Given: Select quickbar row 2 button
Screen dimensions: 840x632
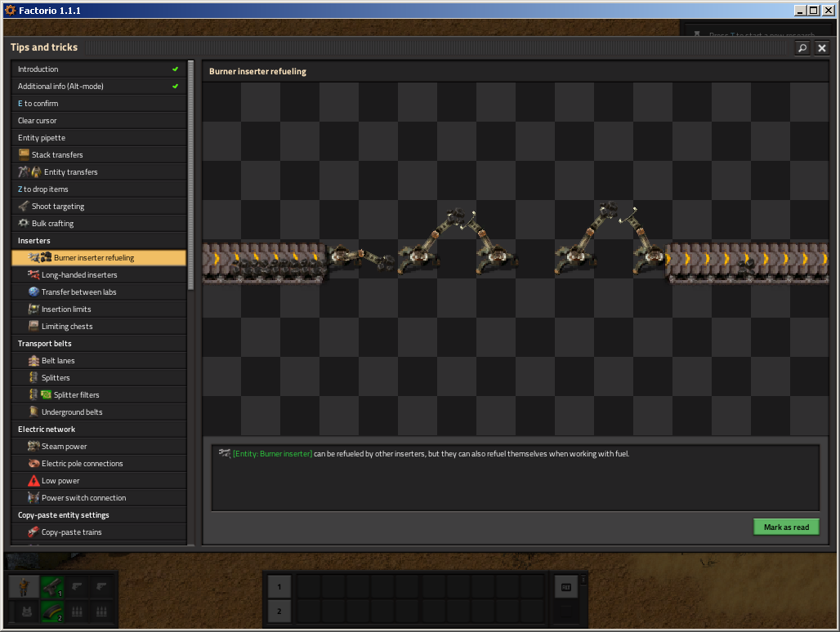Looking at the screenshot, I should click(279, 611).
